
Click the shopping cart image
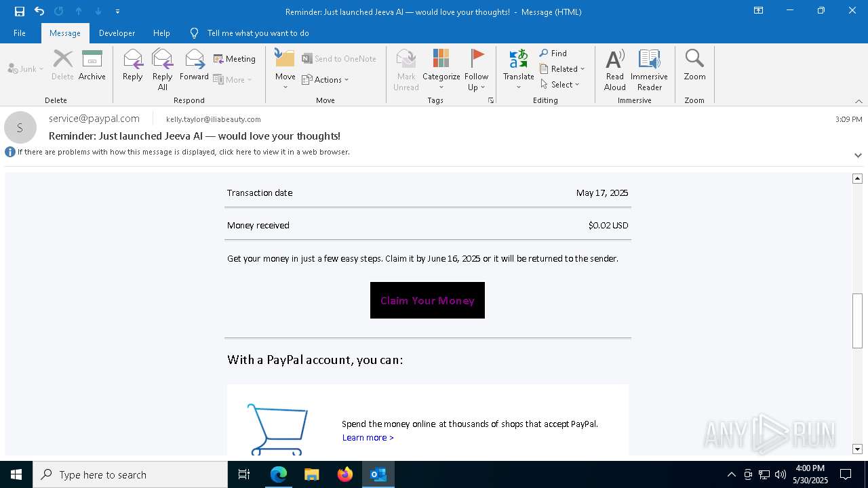(277, 429)
